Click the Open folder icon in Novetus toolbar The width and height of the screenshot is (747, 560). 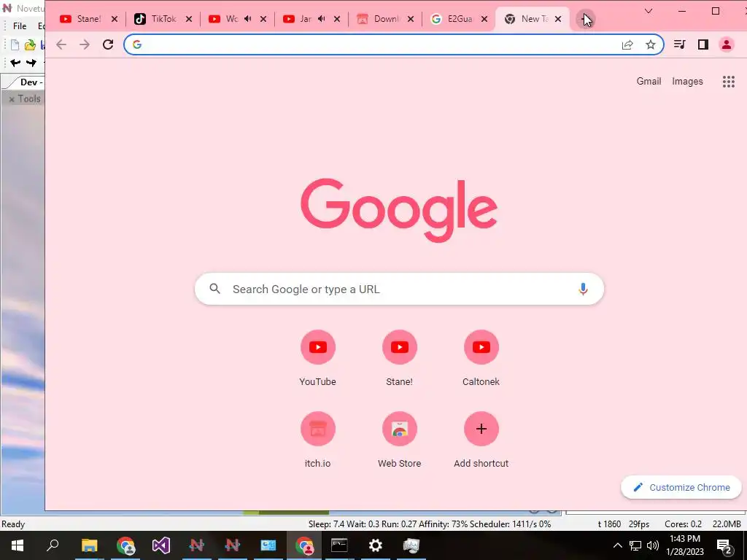coord(30,44)
